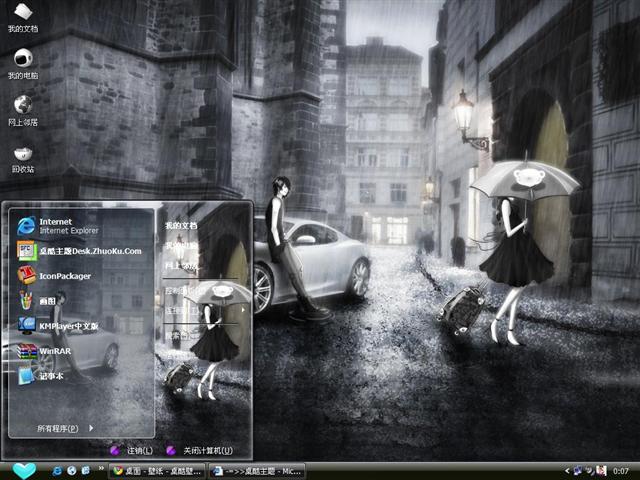Show hidden system tray icons arrow
Screen dimensions: 640x480
(x=567, y=471)
